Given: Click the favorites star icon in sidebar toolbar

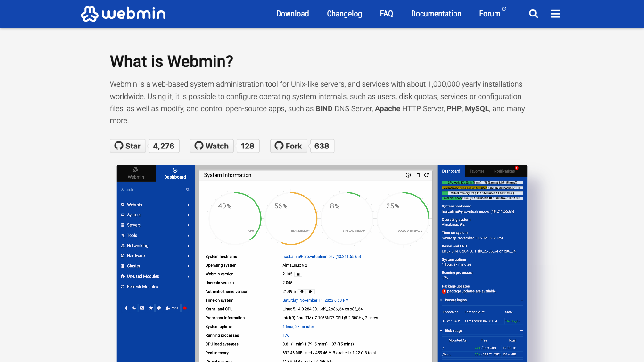Looking at the screenshot, I should coord(151,308).
